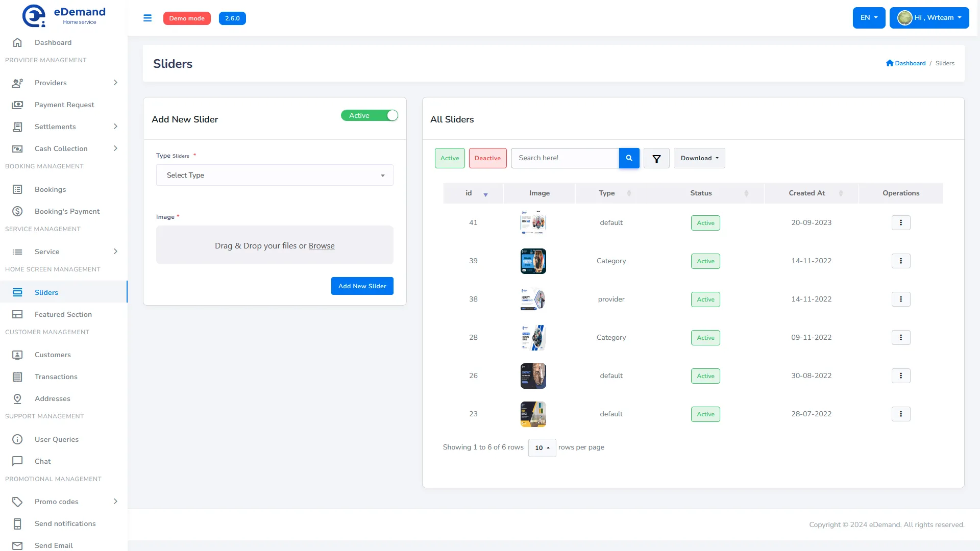The image size is (980, 551).
Task: Click the Sliders icon in sidebar
Action: tap(17, 292)
